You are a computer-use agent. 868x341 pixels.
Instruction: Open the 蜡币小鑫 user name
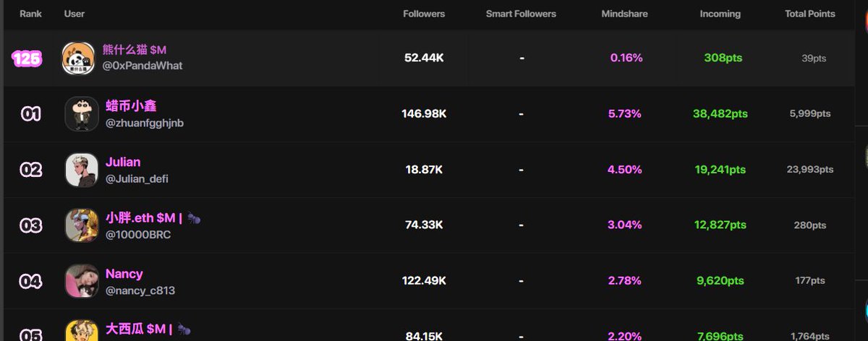[x=126, y=106]
